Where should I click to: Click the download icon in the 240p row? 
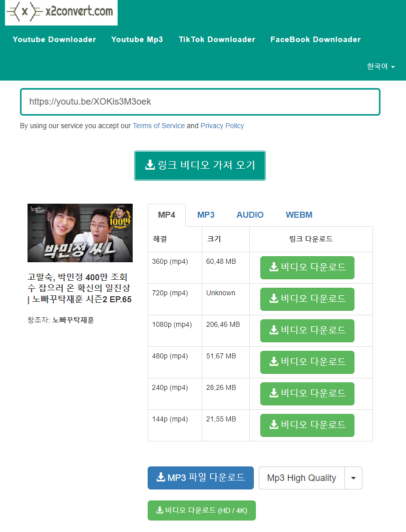[x=274, y=393]
